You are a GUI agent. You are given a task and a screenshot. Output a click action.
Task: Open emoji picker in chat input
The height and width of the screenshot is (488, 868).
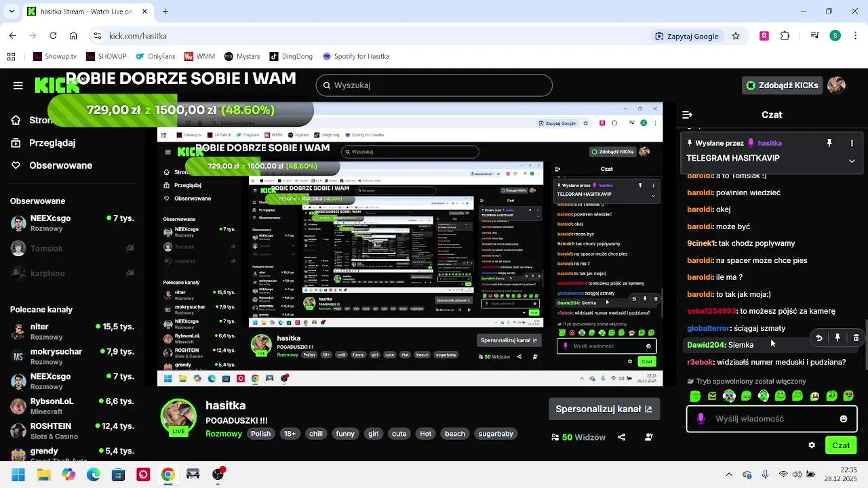tap(844, 419)
